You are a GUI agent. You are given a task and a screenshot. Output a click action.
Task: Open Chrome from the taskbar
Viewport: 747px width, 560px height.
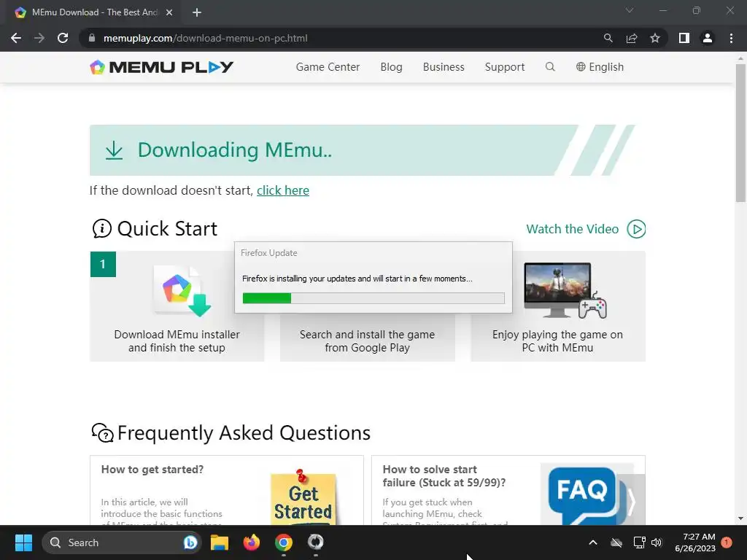pyautogui.click(x=284, y=542)
